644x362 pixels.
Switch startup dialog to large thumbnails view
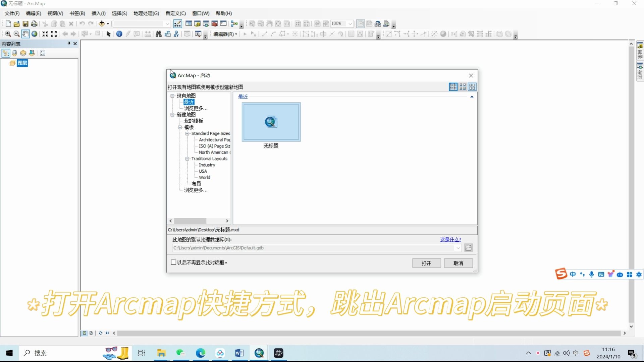472,87
